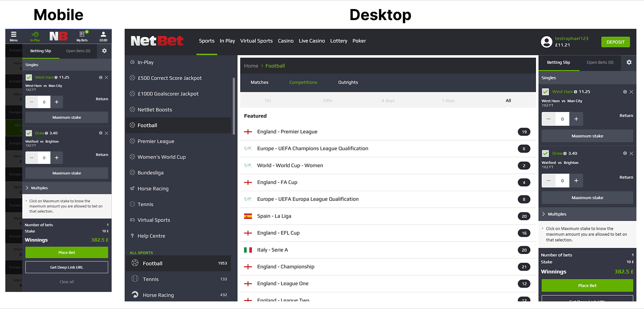Select the 7 days time filter
The height and width of the screenshot is (309, 644).
coord(448,100)
